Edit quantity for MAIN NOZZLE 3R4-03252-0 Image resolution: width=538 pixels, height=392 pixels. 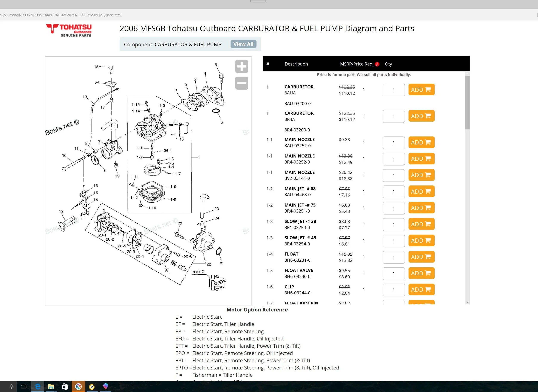click(393, 159)
